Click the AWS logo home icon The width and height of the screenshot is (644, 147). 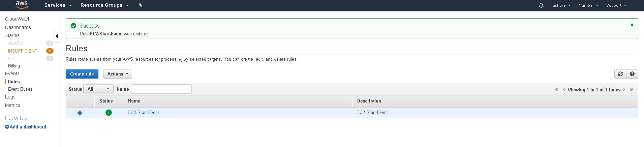tap(22, 5)
